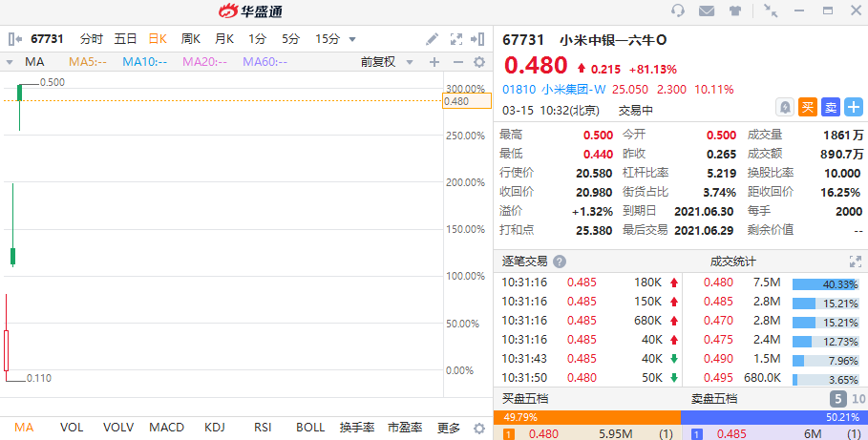Select BOLL indicator tab

pyautogui.click(x=310, y=428)
